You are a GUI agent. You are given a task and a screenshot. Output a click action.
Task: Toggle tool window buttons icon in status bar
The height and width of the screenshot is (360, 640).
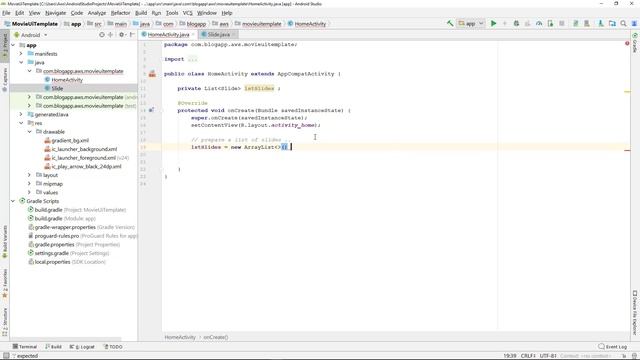[x=6, y=356]
